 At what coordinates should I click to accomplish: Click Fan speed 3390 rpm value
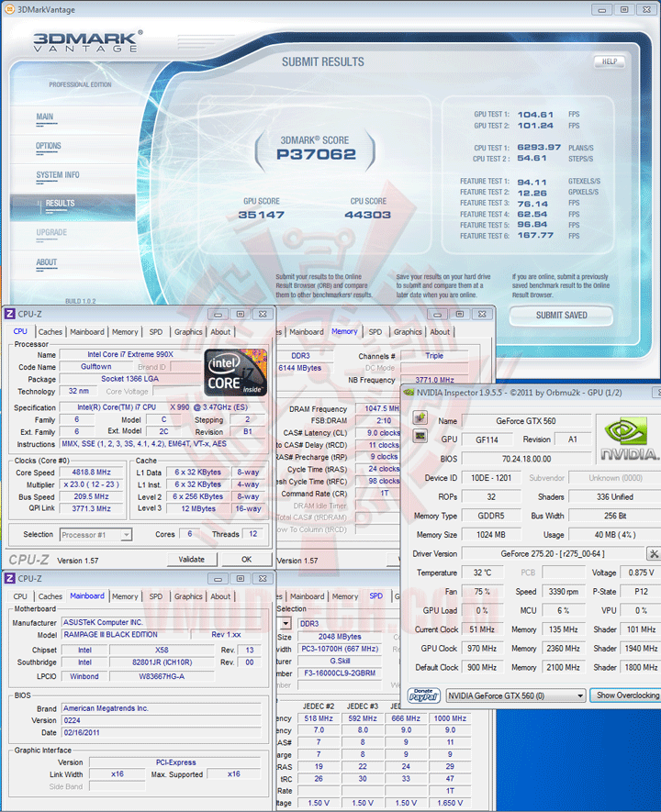point(564,592)
